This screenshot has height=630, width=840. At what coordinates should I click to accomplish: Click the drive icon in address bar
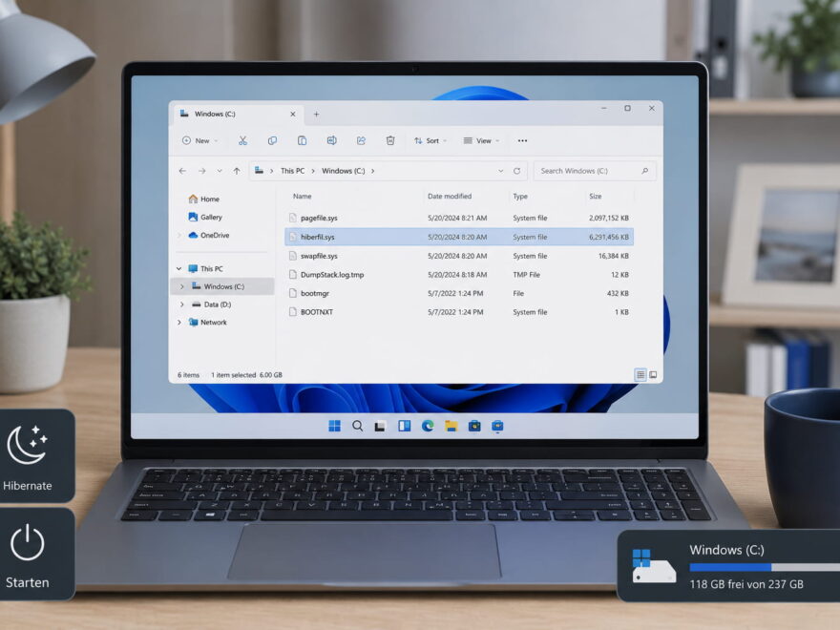click(x=259, y=170)
